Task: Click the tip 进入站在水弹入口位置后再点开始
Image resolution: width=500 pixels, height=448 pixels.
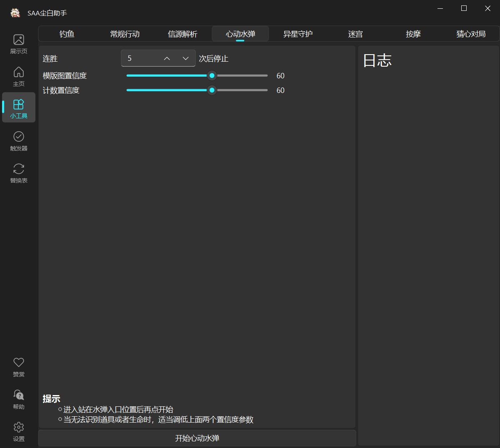Action: click(x=118, y=410)
